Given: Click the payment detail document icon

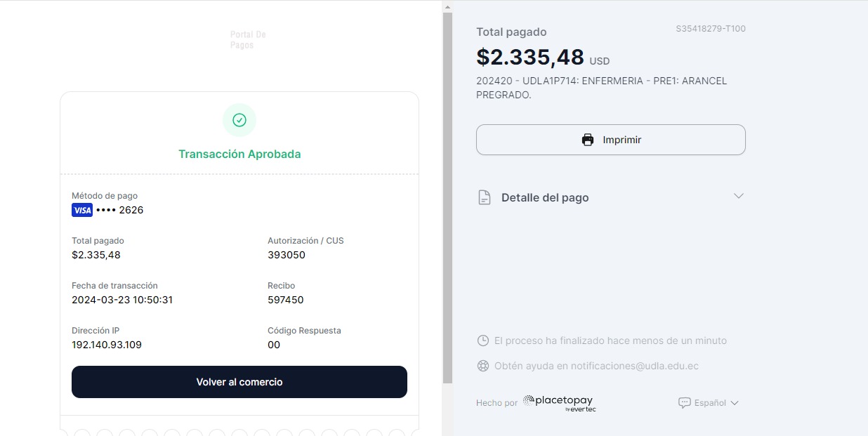Looking at the screenshot, I should (484, 197).
